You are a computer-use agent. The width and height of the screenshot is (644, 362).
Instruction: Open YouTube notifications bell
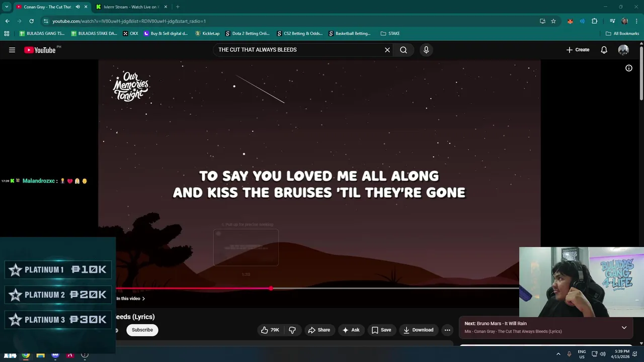(x=604, y=50)
